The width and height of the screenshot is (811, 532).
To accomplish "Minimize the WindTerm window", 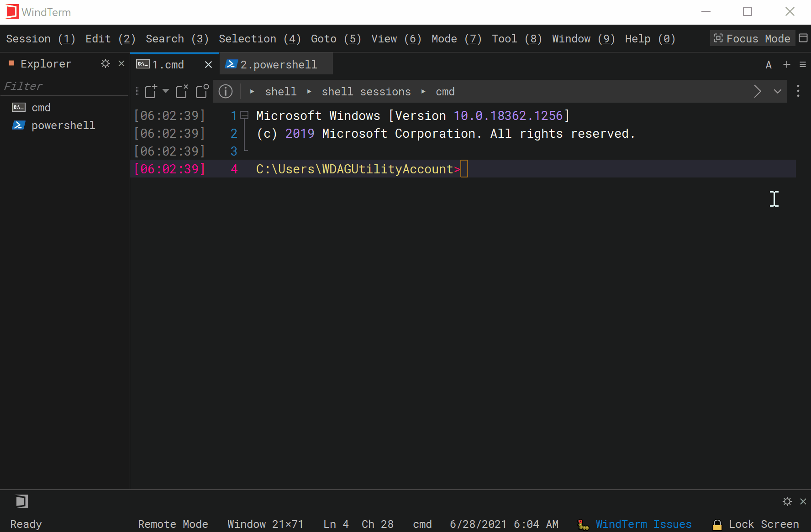I will (x=706, y=11).
